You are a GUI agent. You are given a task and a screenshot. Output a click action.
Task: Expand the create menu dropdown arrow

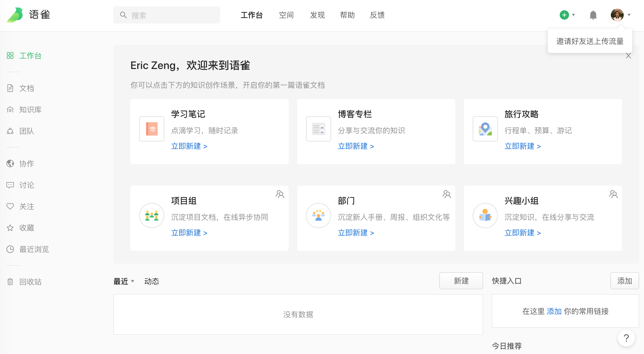pos(573,15)
